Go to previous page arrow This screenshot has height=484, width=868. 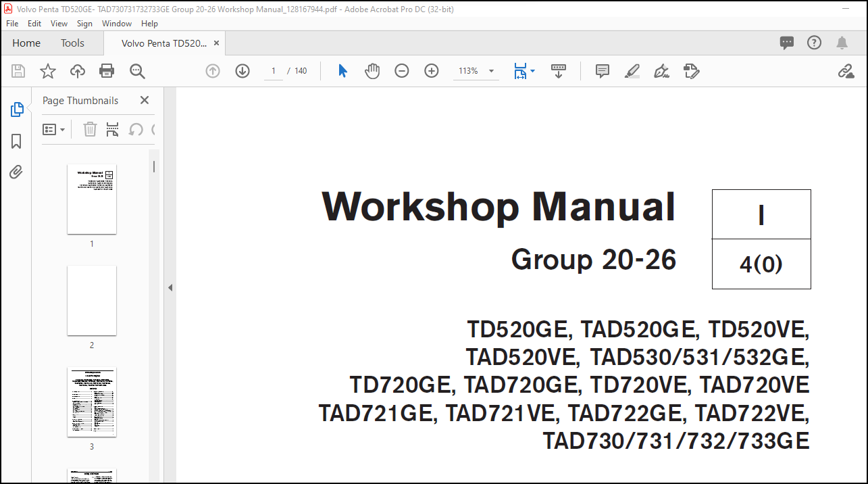pos(213,71)
